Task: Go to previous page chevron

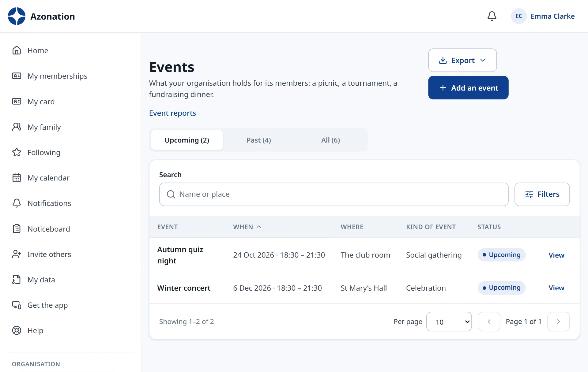Action: tap(489, 322)
